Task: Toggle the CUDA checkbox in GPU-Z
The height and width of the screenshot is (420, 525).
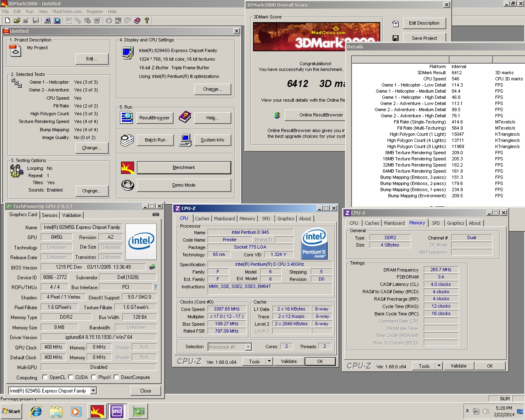Action: [71, 377]
